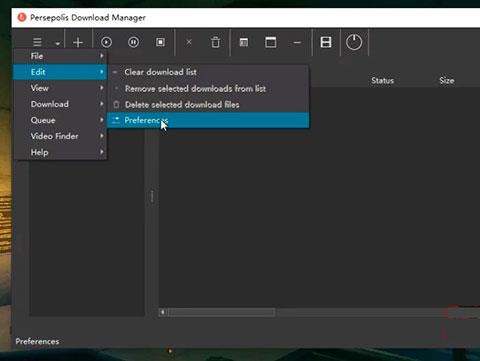
Task: Click the minimize to tray dash icon
Action: tap(297, 43)
